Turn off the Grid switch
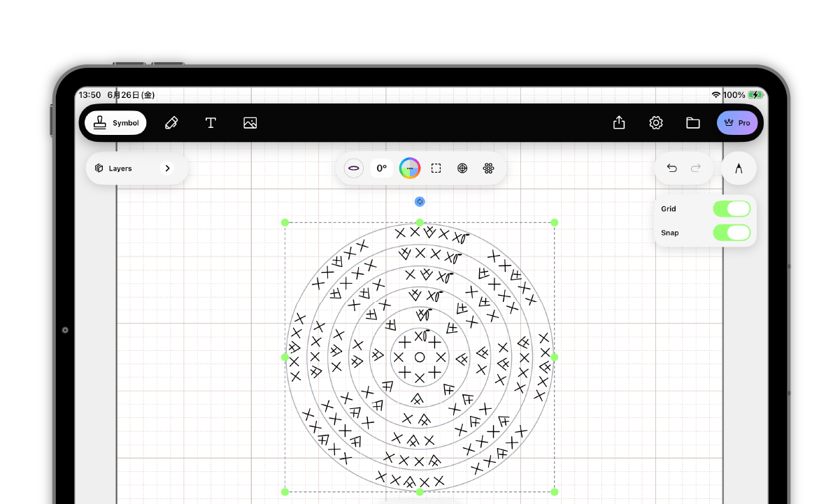 (732, 209)
